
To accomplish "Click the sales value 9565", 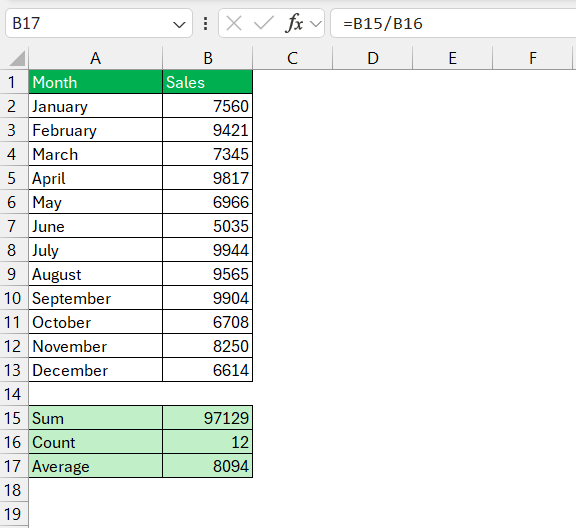I will (208, 274).
